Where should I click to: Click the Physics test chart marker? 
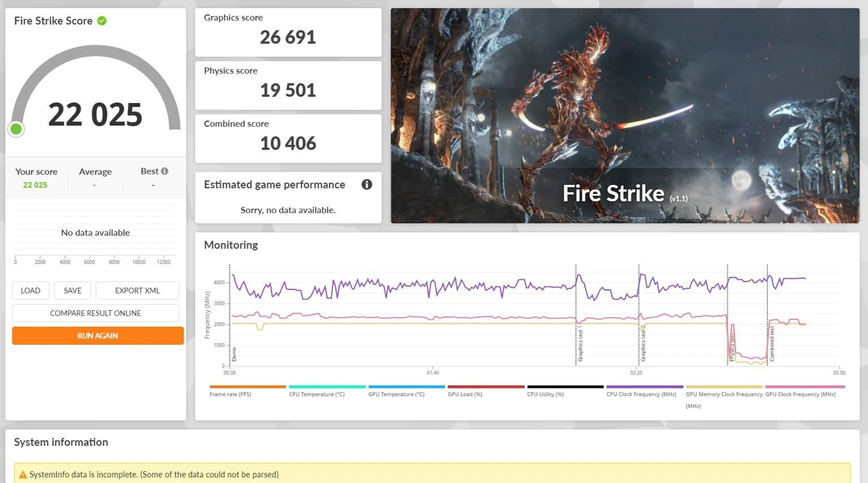731,347
